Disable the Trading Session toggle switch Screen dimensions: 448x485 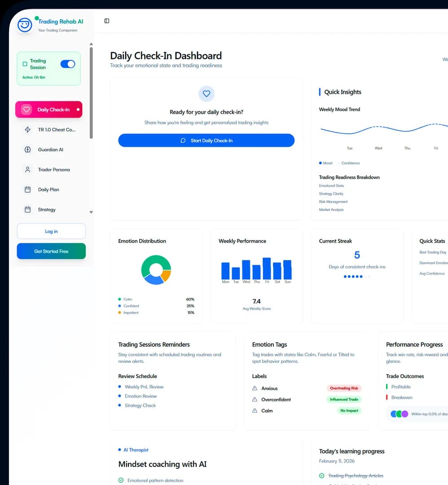pos(68,64)
